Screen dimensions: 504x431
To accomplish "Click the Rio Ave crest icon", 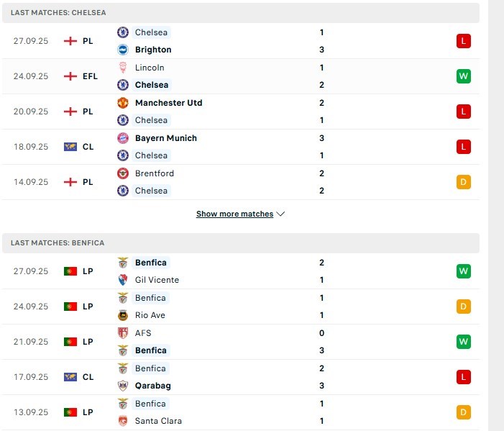I will click(x=123, y=315).
